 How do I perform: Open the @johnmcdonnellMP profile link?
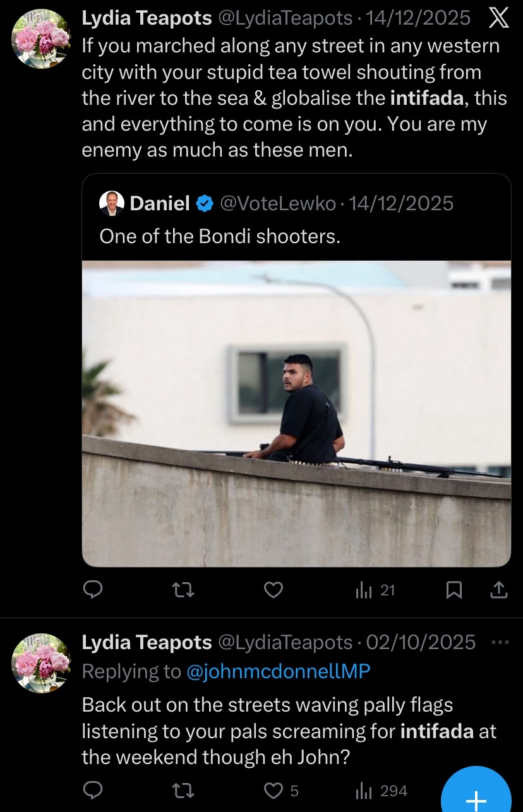pos(279,672)
